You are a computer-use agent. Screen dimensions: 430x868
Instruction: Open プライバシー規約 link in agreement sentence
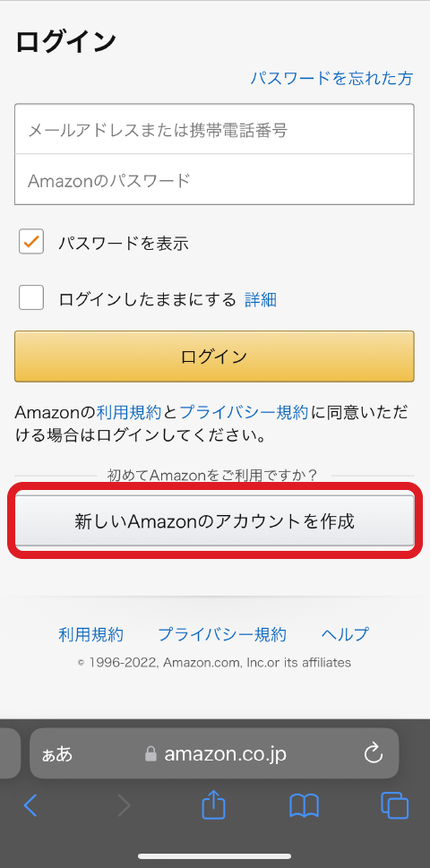[244, 412]
